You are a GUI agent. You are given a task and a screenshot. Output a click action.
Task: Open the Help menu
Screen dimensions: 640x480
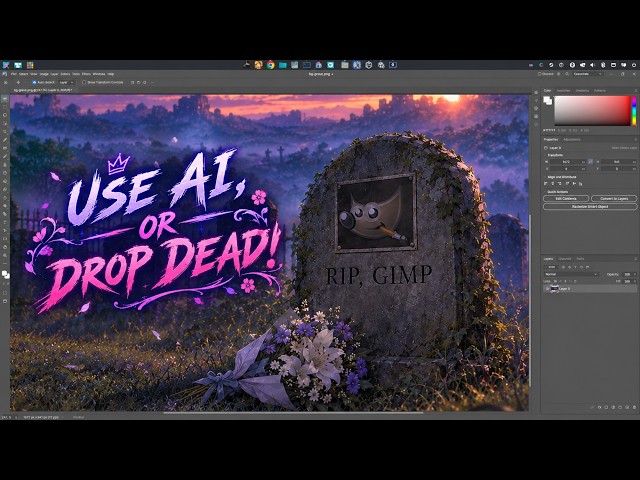[111, 74]
